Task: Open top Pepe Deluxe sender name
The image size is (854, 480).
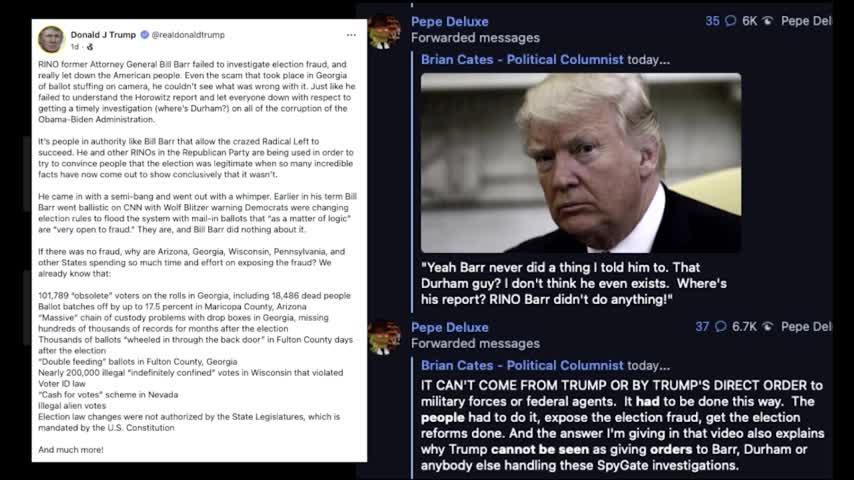Action: 449,21
